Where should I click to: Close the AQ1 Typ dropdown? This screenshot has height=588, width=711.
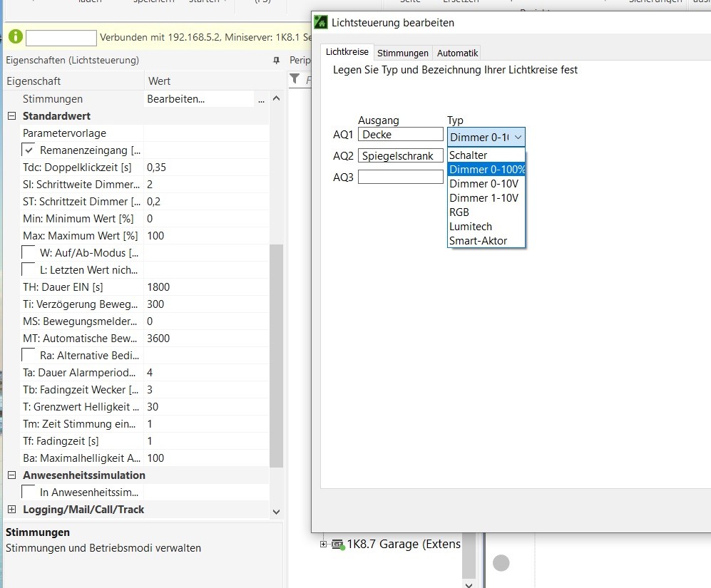[518, 137]
